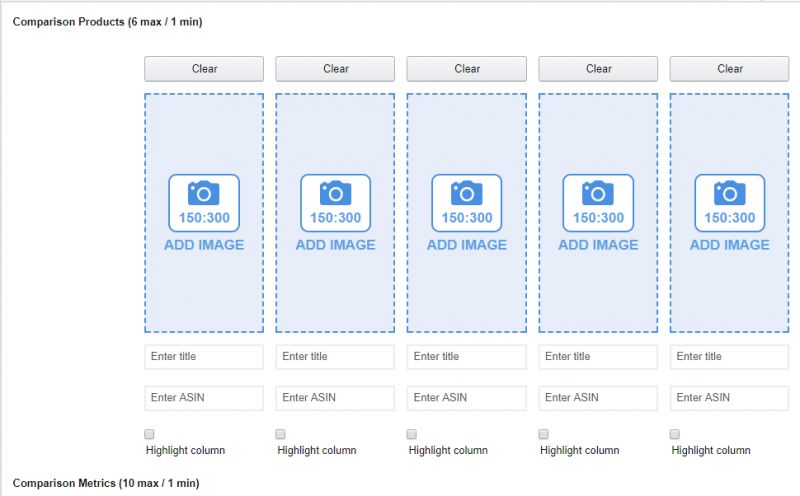Image resolution: width=800 pixels, height=496 pixels.
Task: Click the camera icon in the second product column
Action: pos(335,193)
